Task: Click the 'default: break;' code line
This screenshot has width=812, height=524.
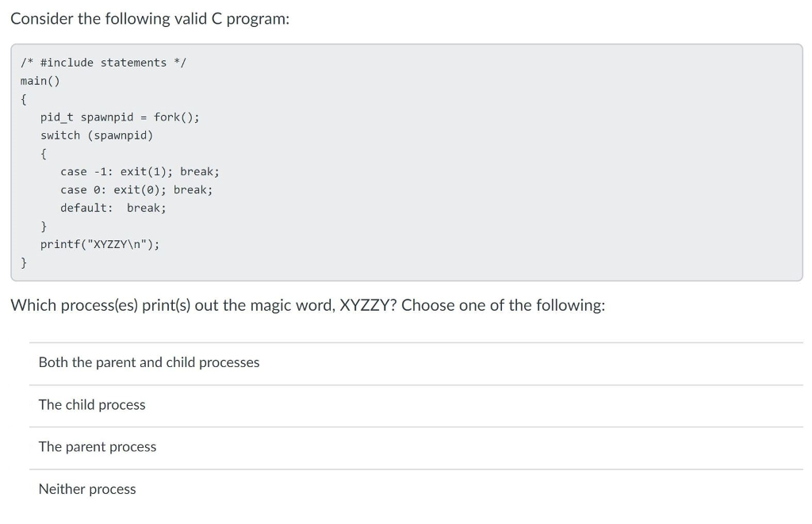Action: (x=113, y=208)
